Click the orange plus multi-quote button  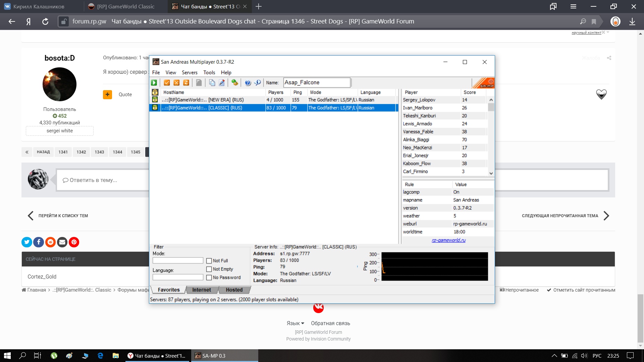107,95
